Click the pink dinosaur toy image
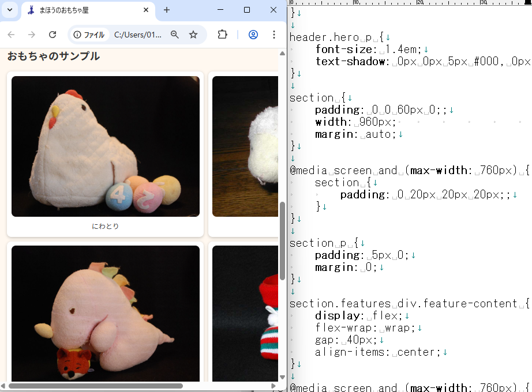 (x=106, y=314)
